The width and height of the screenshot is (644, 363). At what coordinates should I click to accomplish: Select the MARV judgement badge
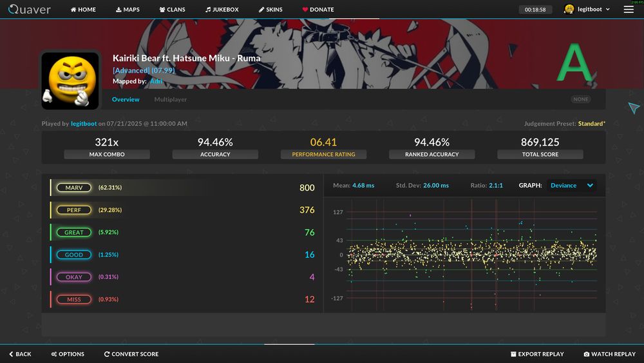tap(74, 188)
